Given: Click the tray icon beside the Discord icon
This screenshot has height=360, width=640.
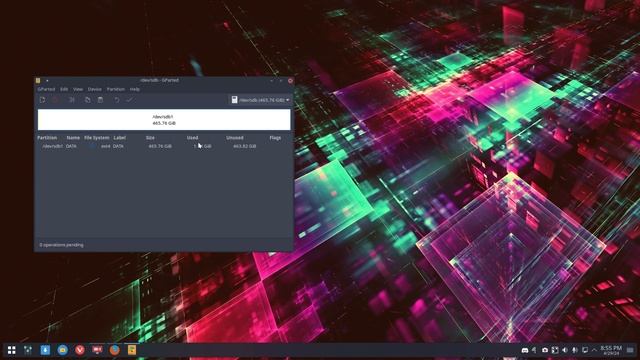Looking at the screenshot, I should pos(534,350).
